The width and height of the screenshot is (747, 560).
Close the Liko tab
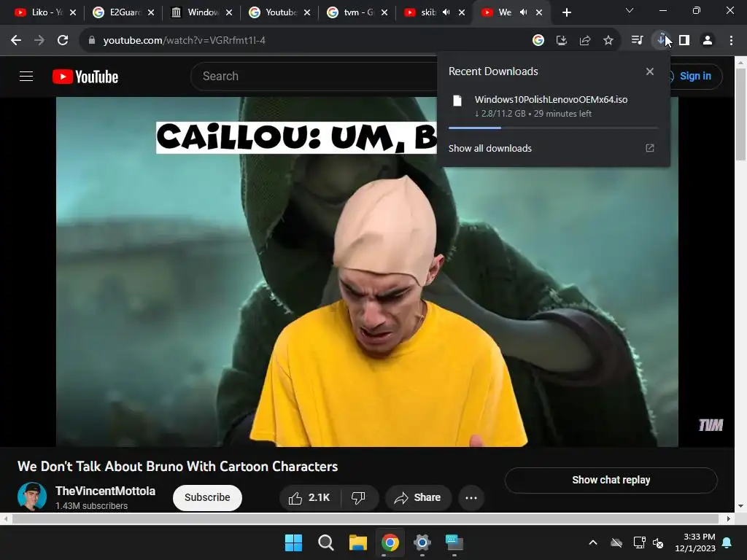73,12
